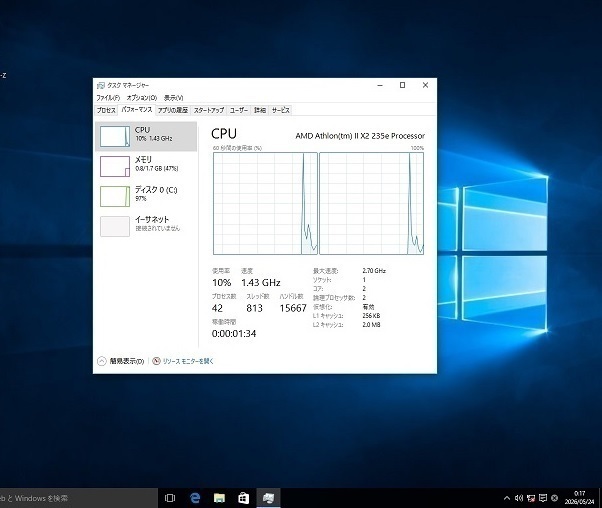This screenshot has height=508, width=602.
Task: Click the large CPU heading
Action: 224,134
